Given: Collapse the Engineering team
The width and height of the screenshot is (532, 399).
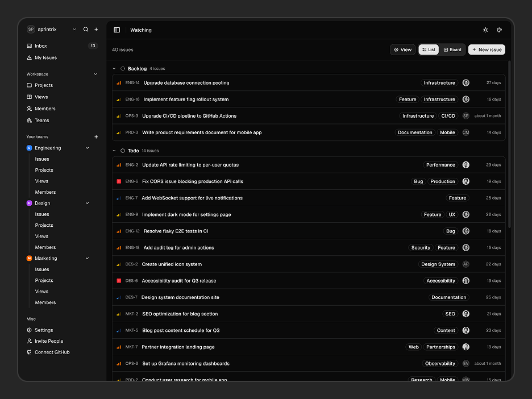Looking at the screenshot, I should pos(87,148).
